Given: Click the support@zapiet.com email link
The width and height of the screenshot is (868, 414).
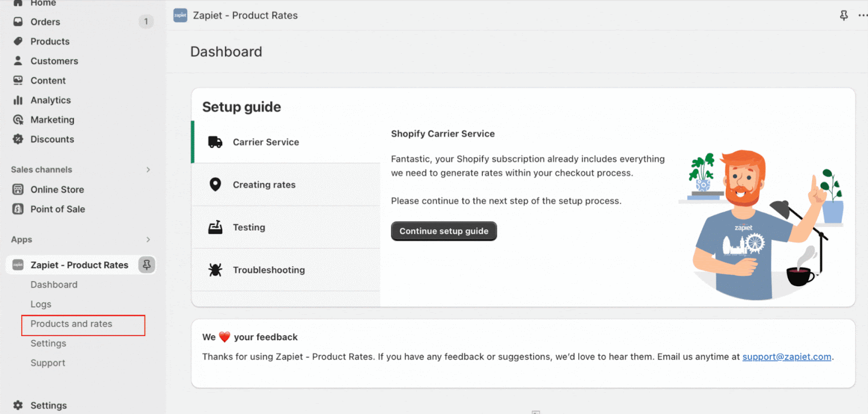Looking at the screenshot, I should coord(787,357).
